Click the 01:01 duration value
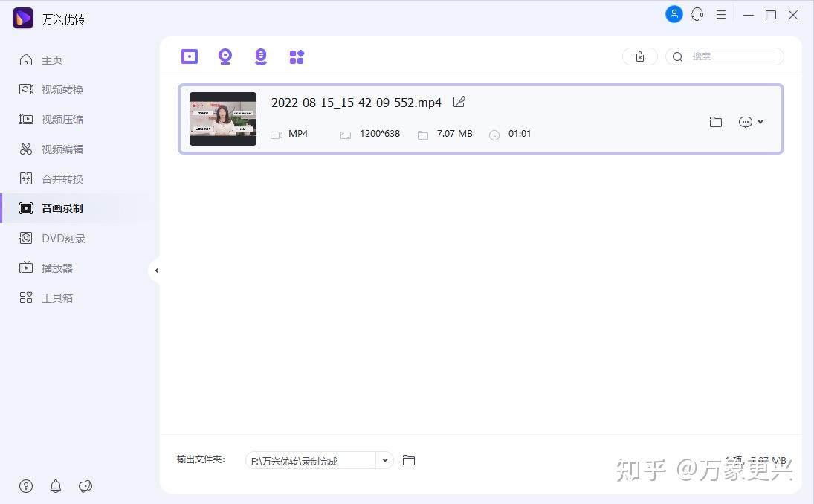The height and width of the screenshot is (504, 814). tap(519, 133)
